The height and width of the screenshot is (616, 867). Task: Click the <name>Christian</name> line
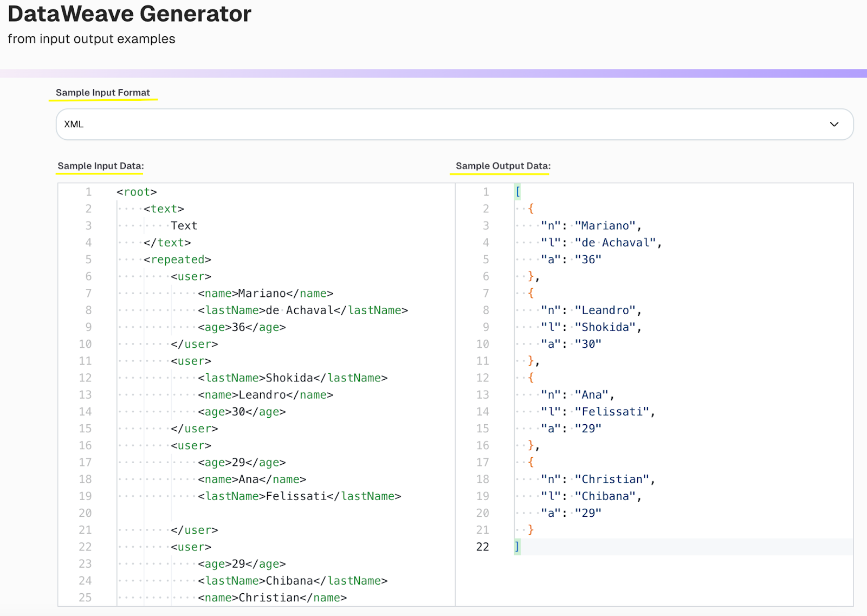point(273,598)
